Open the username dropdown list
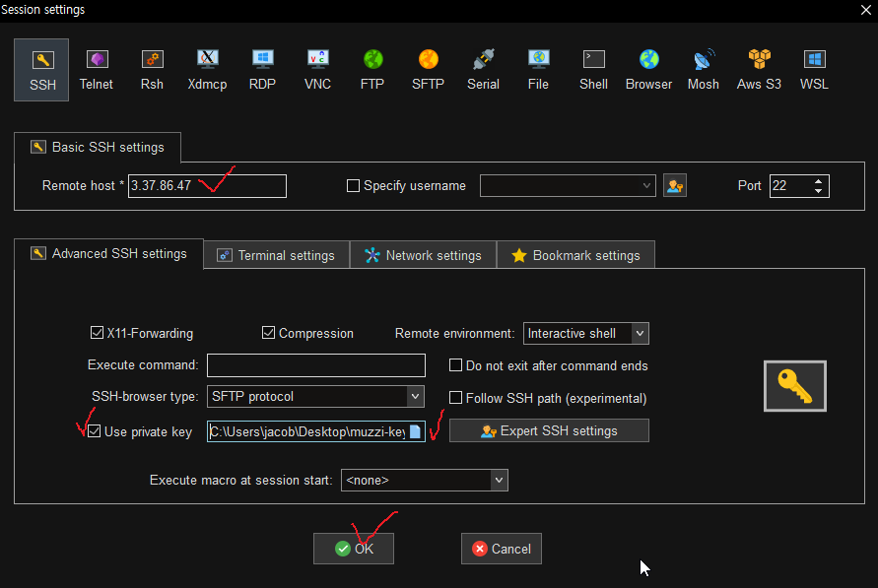 646,186
